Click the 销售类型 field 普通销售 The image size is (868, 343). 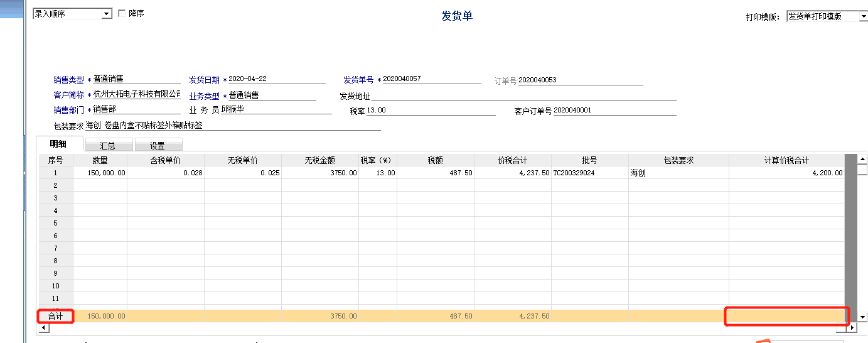coord(137,79)
